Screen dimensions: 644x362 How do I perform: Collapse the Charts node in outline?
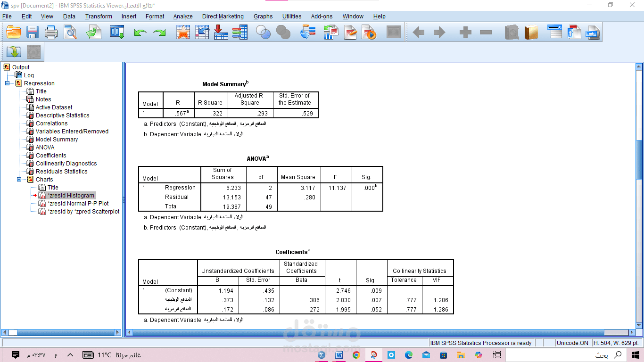click(x=19, y=180)
